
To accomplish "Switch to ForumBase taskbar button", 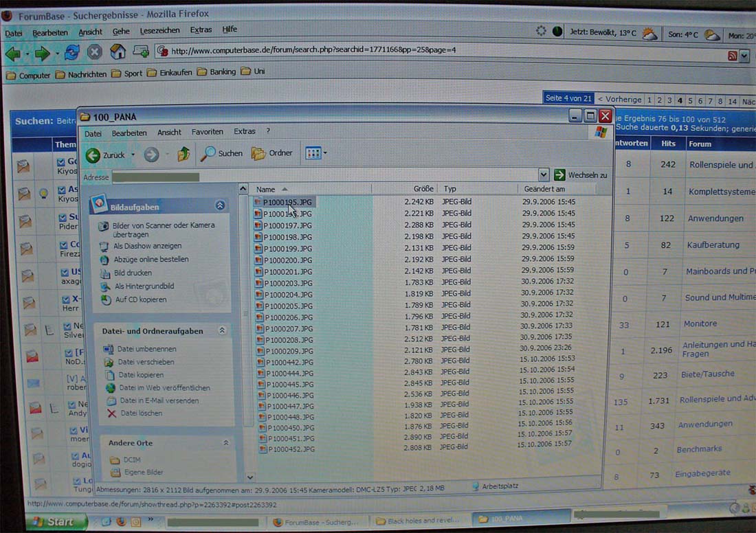I will 318,522.
